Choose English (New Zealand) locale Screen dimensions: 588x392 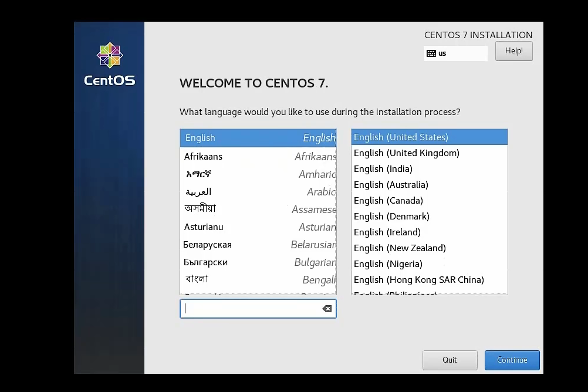430,248
